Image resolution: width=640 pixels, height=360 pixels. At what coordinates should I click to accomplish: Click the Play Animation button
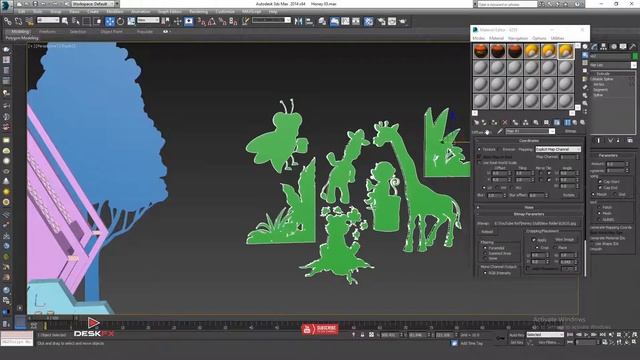tap(586, 335)
